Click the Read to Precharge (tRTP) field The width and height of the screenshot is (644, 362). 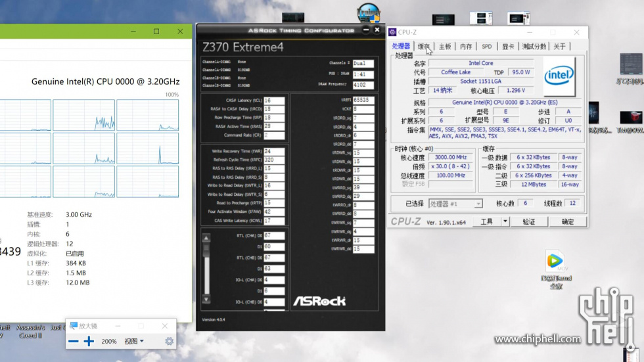[x=275, y=203]
